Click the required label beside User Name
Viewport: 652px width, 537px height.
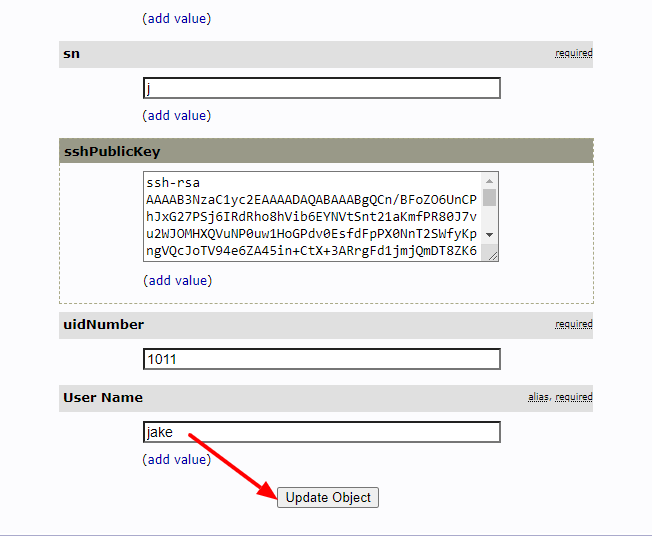point(574,397)
